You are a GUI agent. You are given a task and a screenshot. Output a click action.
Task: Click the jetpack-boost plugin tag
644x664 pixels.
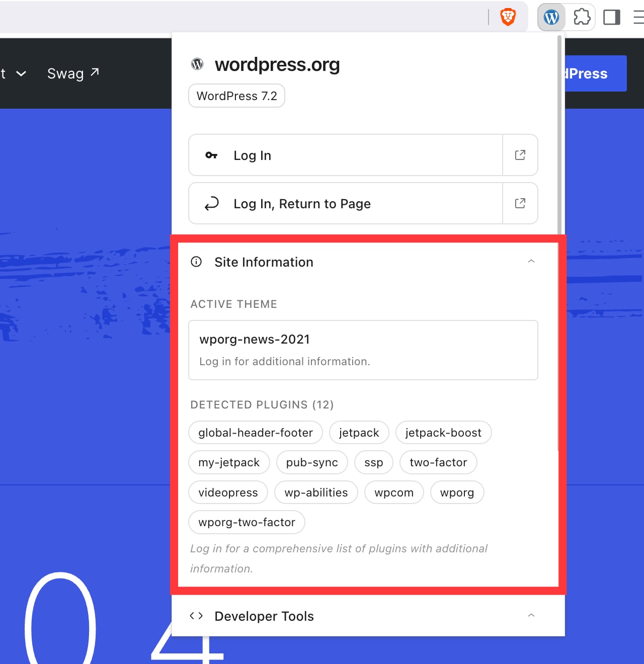coord(443,433)
